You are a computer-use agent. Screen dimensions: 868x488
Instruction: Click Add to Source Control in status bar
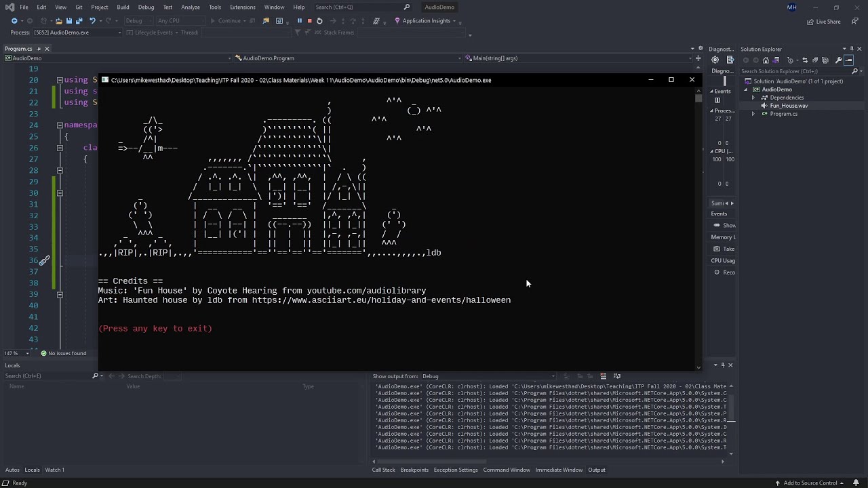(810, 483)
